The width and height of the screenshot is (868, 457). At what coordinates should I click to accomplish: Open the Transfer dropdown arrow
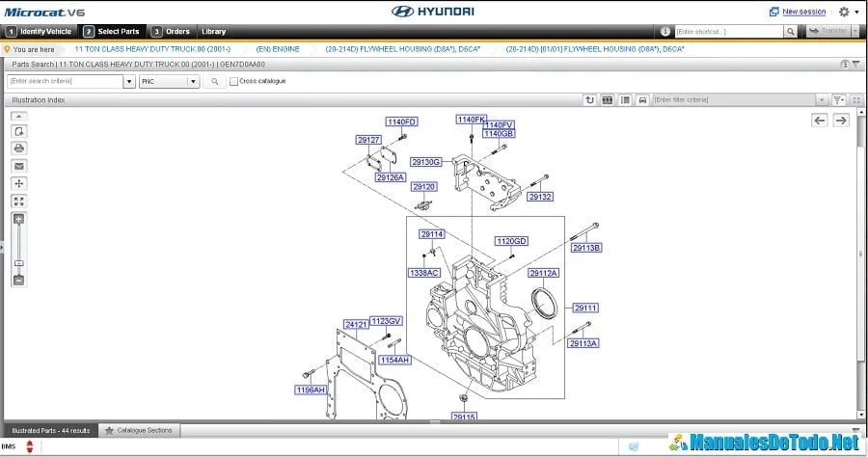(x=855, y=32)
